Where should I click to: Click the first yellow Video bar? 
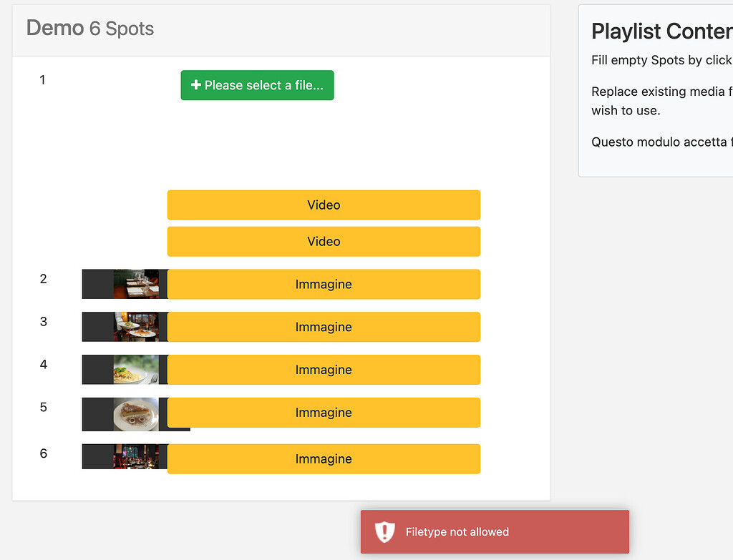point(324,205)
